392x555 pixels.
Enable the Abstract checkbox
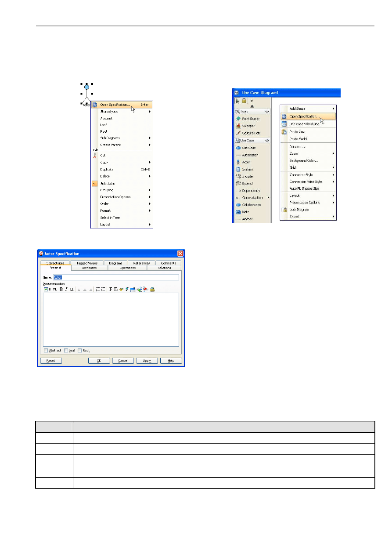pyautogui.click(x=46, y=351)
